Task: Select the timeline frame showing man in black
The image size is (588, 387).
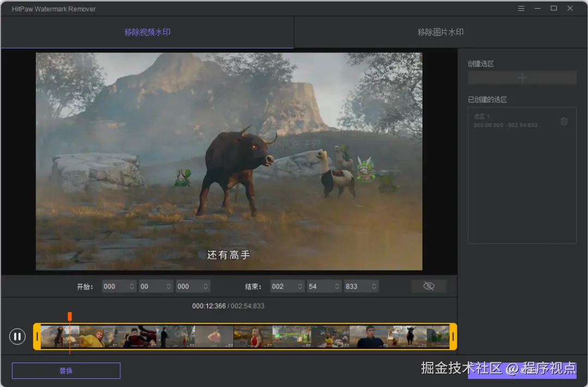Action: (369, 336)
